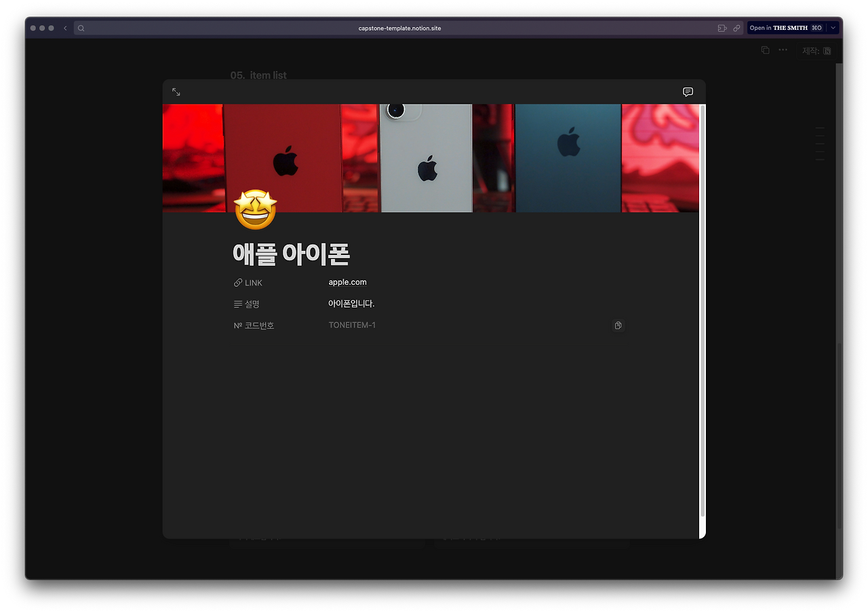Click the Notion logo beside 제작

(827, 50)
